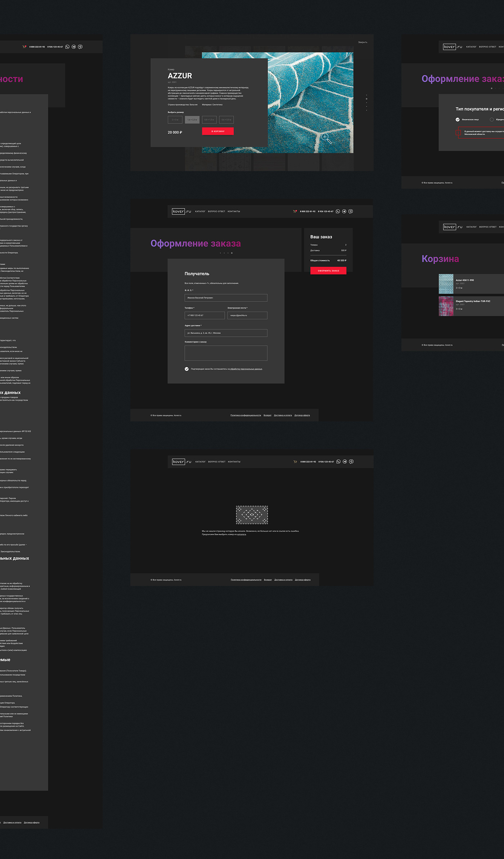Click the Viber icon in the recipient checkout page header

pos(351,211)
